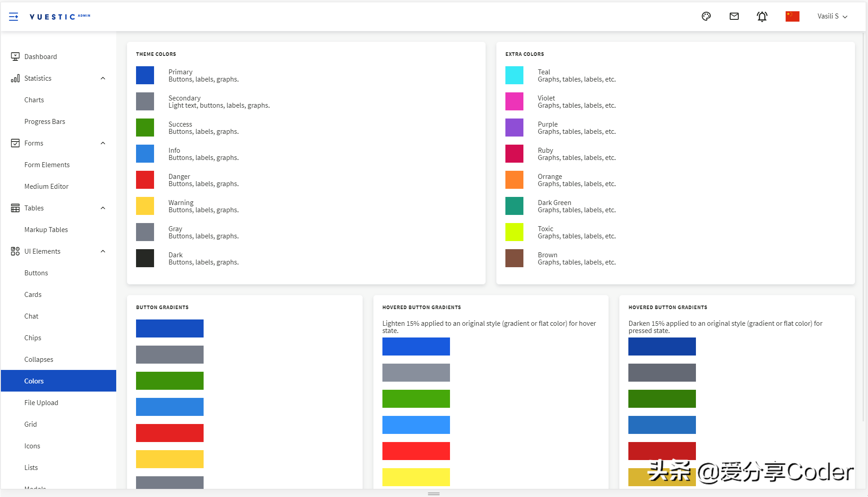This screenshot has height=497, width=868.
Task: Click the notification bell icon
Action: pos(763,16)
